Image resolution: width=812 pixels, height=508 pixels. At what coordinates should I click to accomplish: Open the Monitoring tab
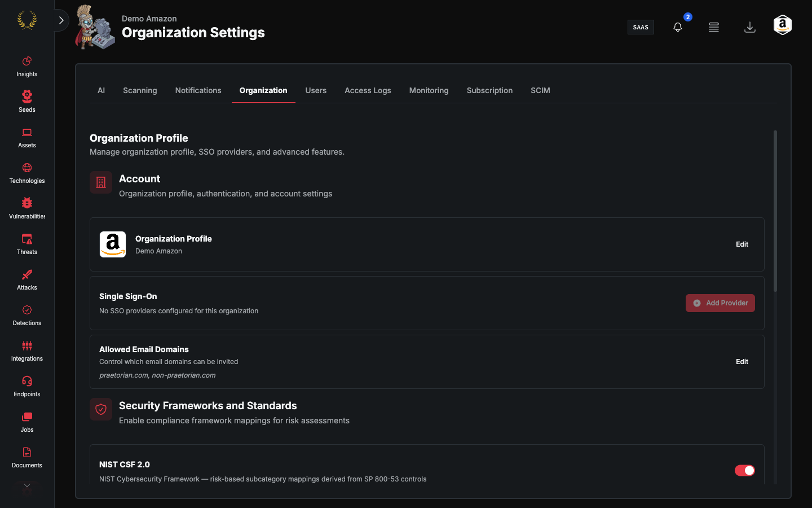click(429, 90)
